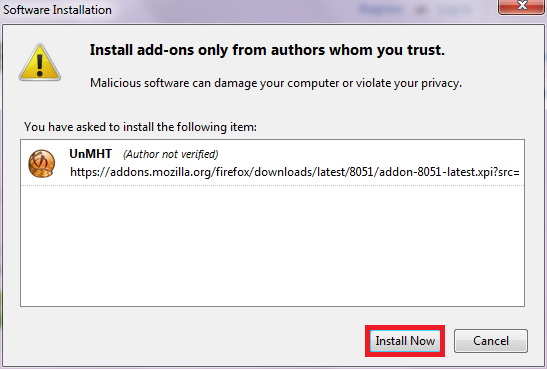Select the UnMHT add-on name
Image resolution: width=547 pixels, height=369 pixels.
(x=90, y=154)
